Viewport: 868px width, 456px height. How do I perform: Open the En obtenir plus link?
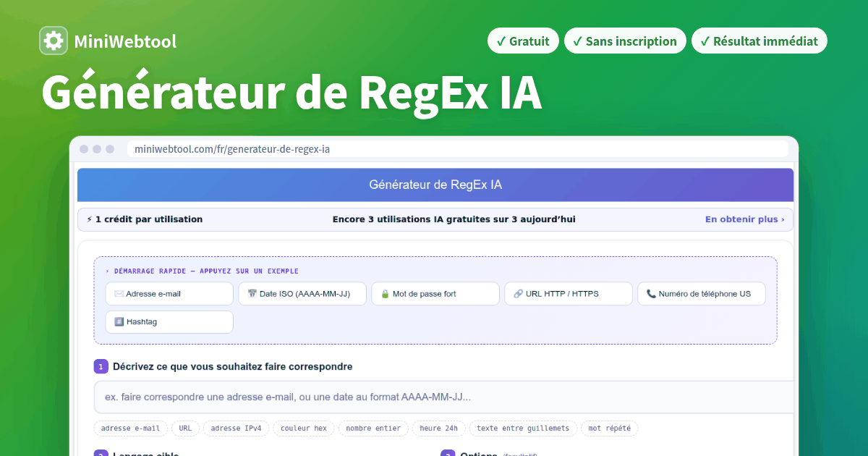pyautogui.click(x=745, y=219)
